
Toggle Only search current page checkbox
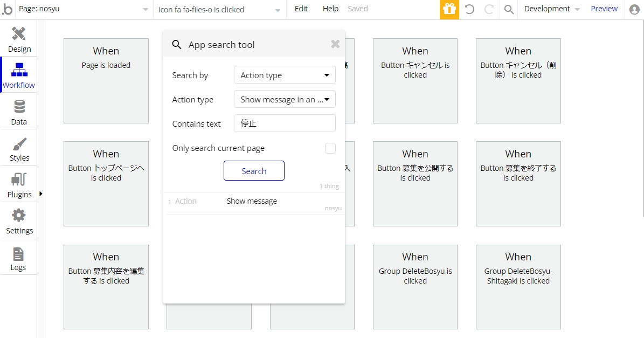click(x=330, y=148)
